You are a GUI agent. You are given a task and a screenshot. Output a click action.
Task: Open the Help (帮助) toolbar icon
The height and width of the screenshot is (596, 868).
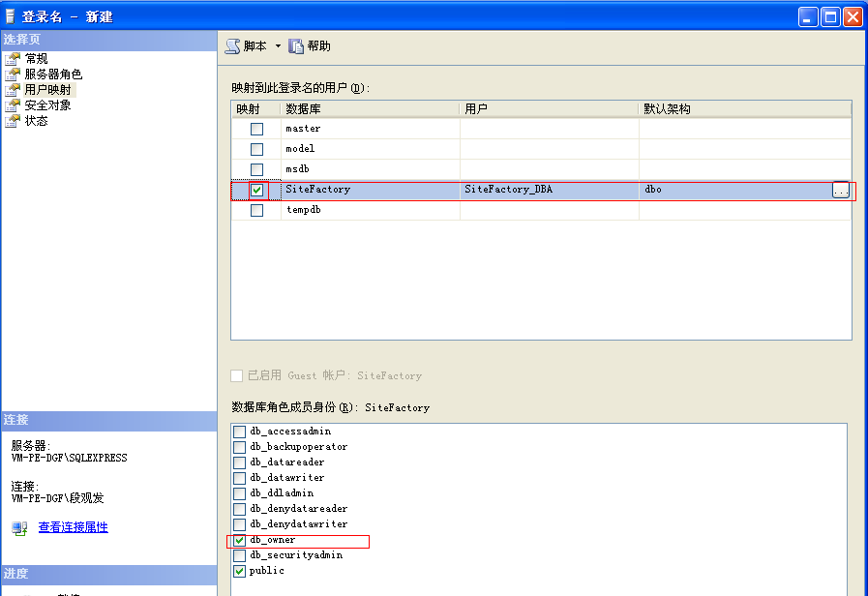tap(296, 46)
